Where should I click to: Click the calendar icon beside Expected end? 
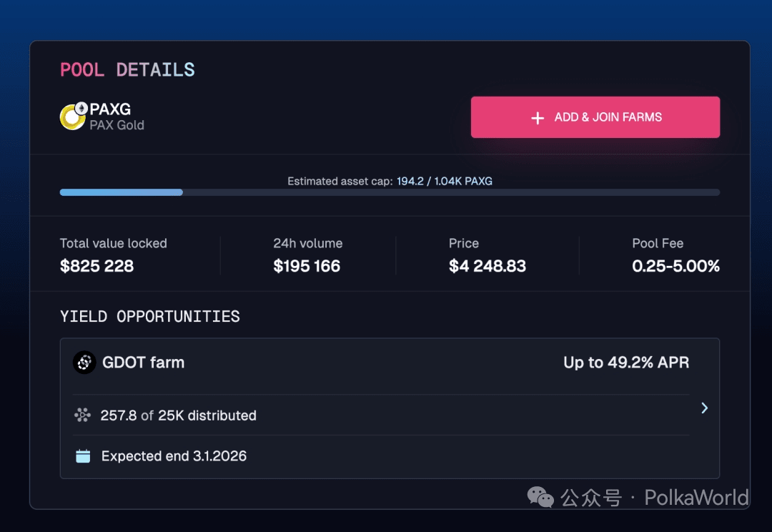coord(83,456)
